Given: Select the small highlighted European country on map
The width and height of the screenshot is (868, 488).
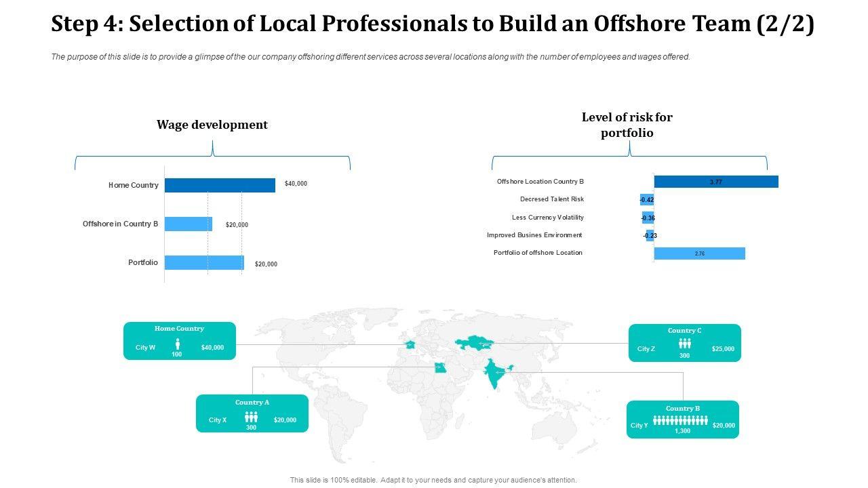Looking at the screenshot, I should 410,345.
